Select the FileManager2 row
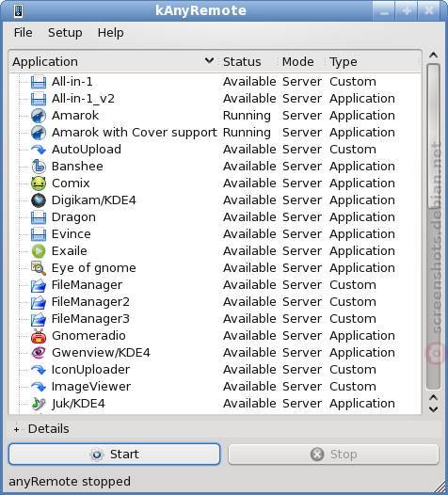Screen dimensions: 448x495 [216, 302]
